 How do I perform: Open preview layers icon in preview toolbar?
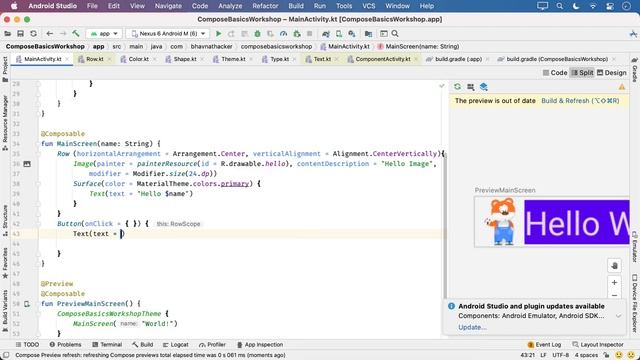(484, 87)
